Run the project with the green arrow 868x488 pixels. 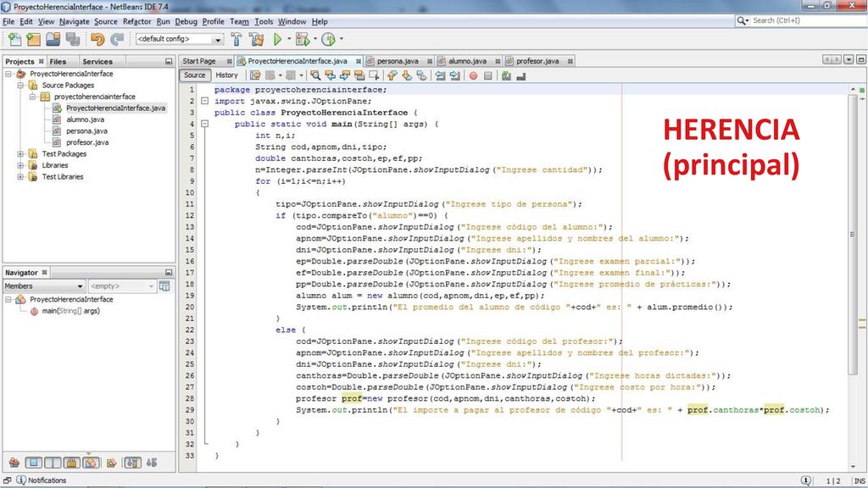coord(277,39)
